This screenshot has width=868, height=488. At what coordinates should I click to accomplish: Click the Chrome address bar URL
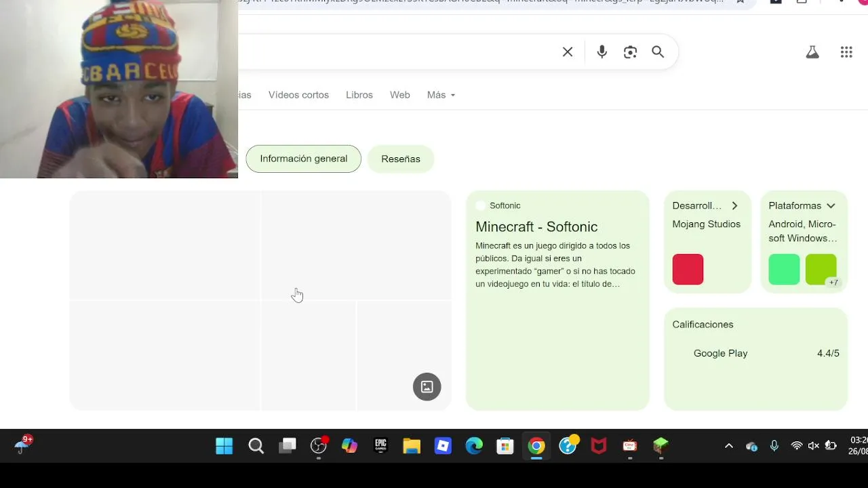481,2
